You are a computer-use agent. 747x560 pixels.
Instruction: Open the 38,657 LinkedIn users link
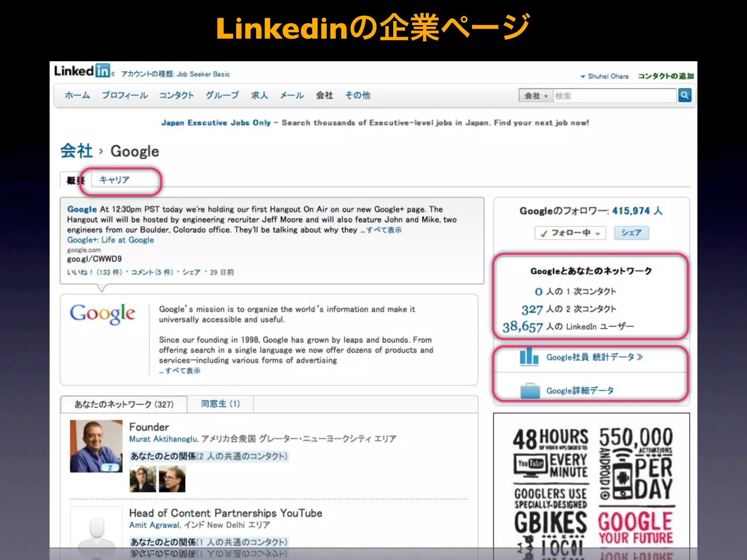coord(523,326)
